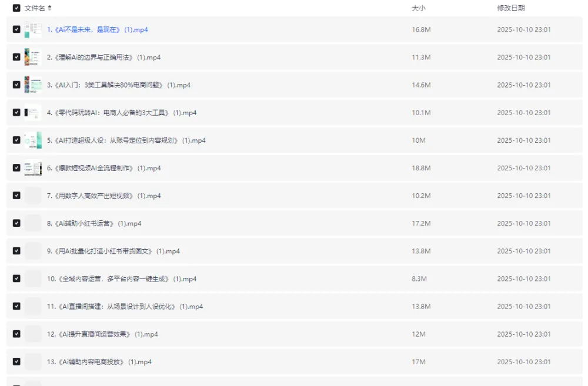Click file icon for Ai提升直播间运营效果

point(33,334)
